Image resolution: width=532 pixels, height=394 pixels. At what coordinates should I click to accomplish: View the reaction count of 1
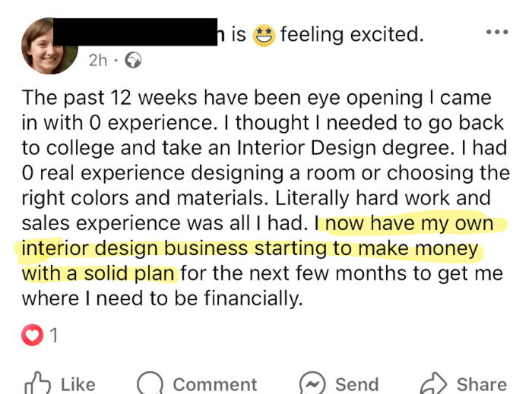[54, 335]
